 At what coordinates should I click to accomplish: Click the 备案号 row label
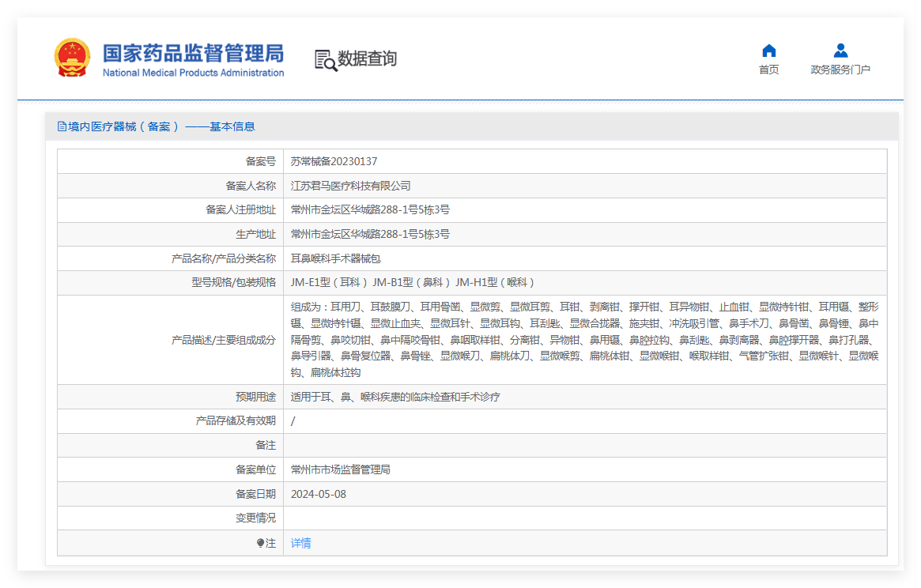pos(260,161)
